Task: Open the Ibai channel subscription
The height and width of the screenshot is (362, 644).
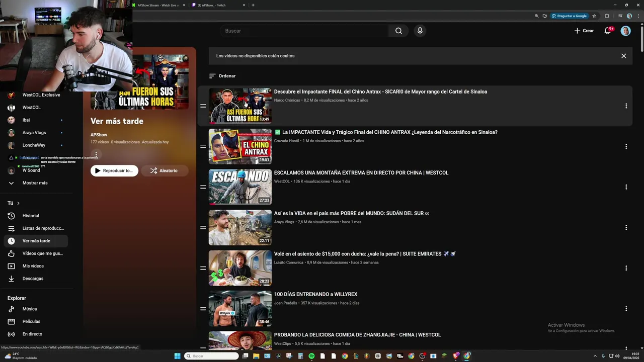Action: pyautogui.click(x=36, y=120)
